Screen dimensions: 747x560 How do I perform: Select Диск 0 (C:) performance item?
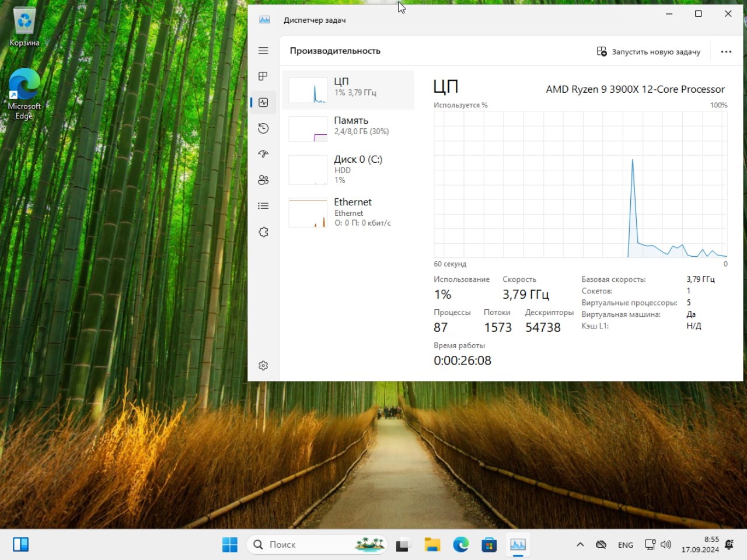pos(348,169)
